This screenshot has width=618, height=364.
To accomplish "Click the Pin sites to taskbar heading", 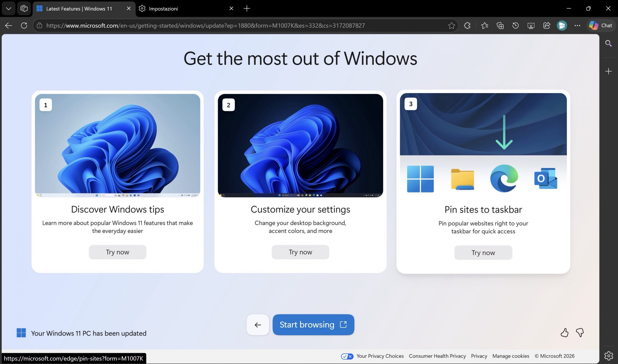I will [483, 209].
